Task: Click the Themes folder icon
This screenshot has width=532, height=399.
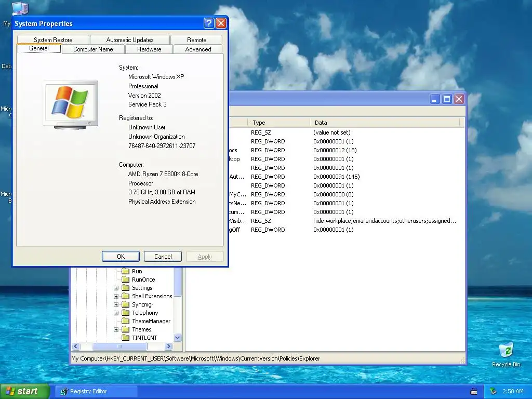Action: pyautogui.click(x=126, y=329)
